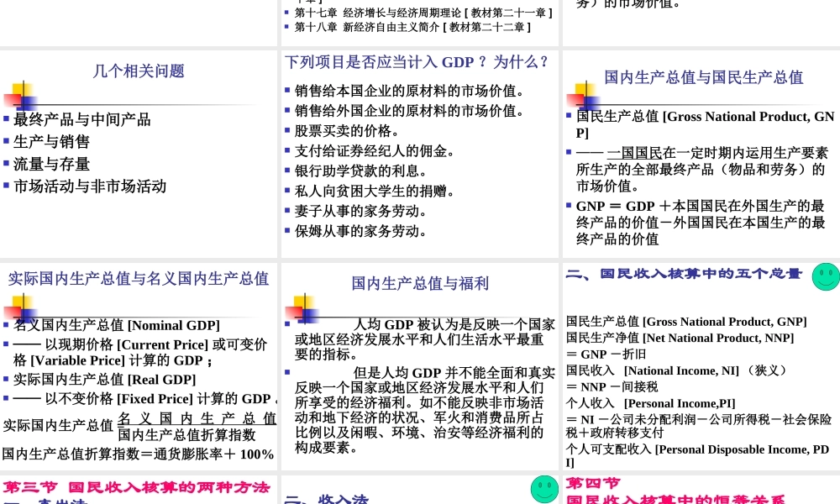
Task: Click the bullet marker before 最终产品与中间产品
Action: point(7,119)
